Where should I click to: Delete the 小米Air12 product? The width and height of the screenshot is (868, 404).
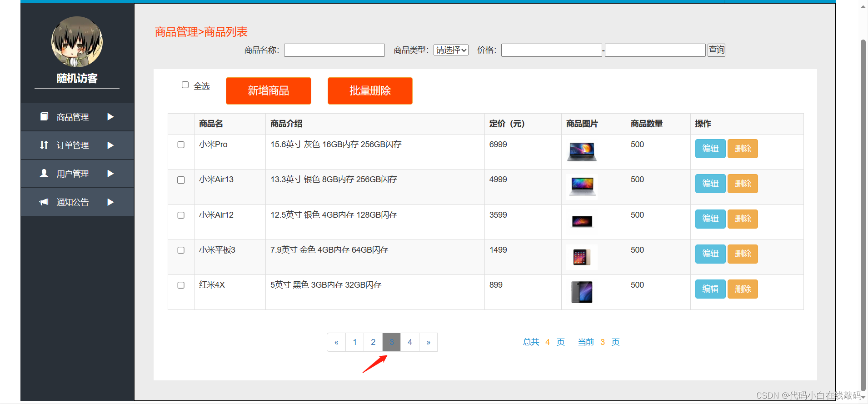pyautogui.click(x=743, y=219)
